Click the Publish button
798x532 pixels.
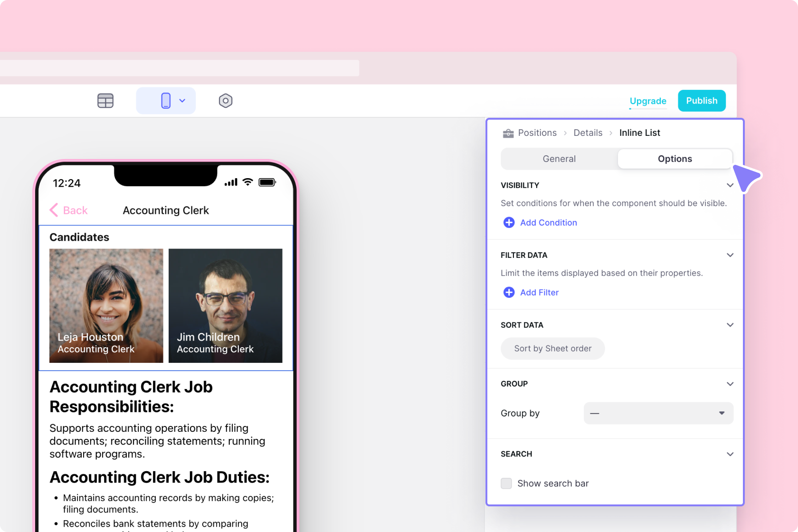(701, 101)
